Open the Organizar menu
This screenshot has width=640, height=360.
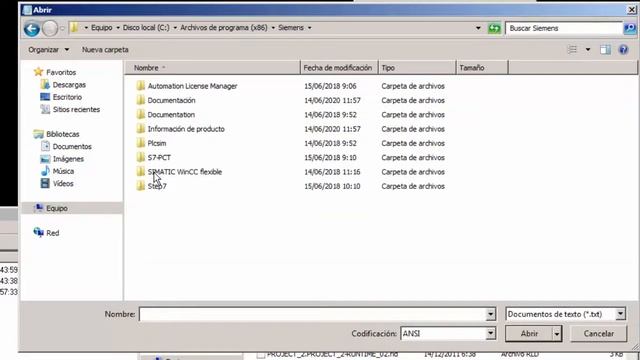(x=48, y=49)
